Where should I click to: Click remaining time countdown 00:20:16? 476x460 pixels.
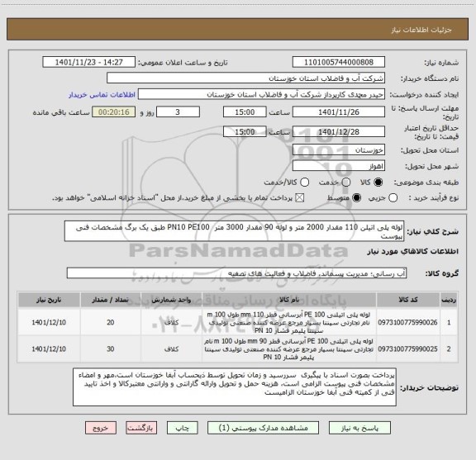tap(114, 112)
